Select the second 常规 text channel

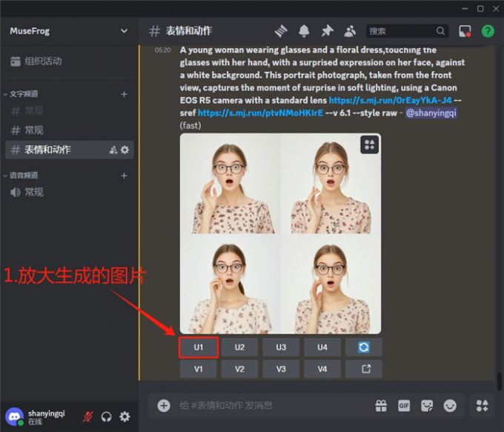click(69, 130)
